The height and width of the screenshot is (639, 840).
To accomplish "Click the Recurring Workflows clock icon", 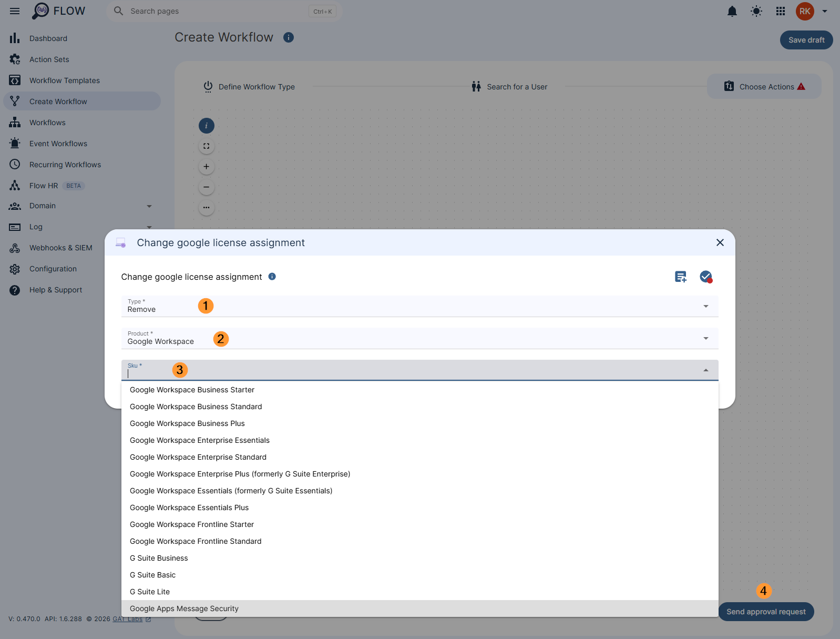I will pos(15,165).
